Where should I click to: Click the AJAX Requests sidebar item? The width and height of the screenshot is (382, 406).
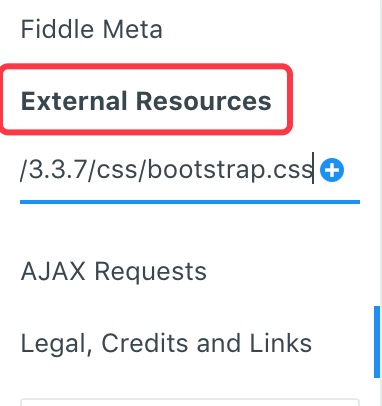click(x=114, y=272)
